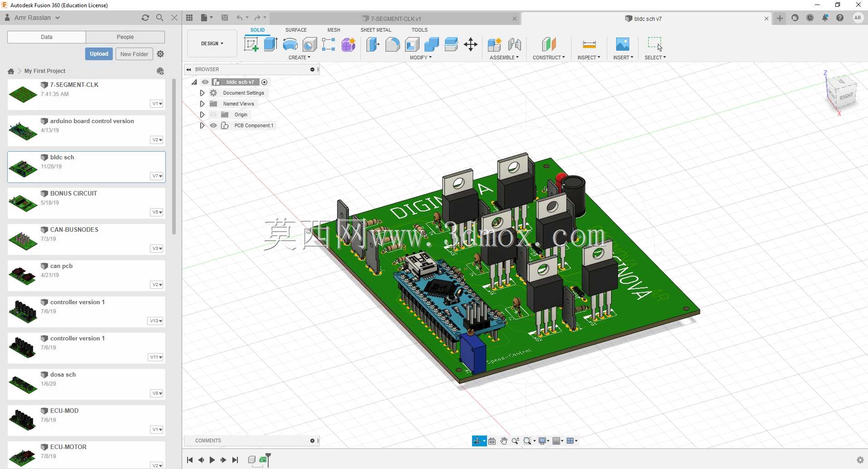Switch to the SHEET METAL tab
The width and height of the screenshot is (868, 469).
[x=376, y=30]
